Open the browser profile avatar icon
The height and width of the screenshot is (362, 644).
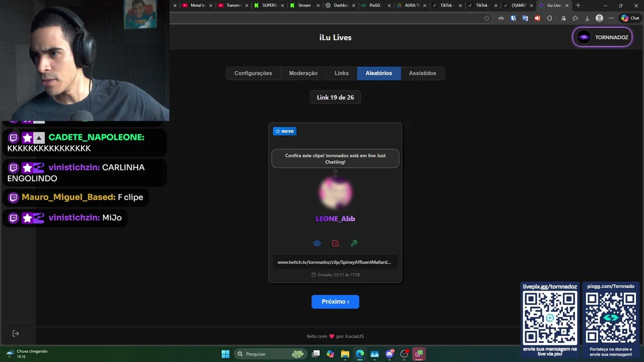[x=599, y=18]
